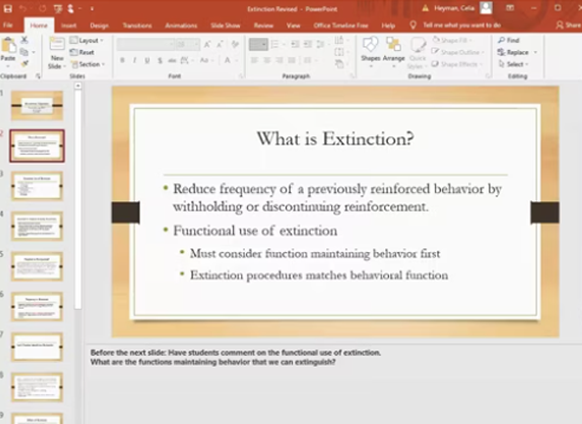Toggle Underline formatting
Viewport: 582px width, 424px height.
coord(147,60)
